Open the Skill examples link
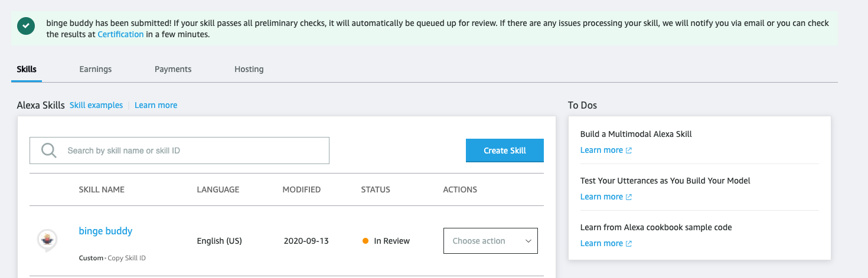Image resolution: width=868 pixels, height=278 pixels. pyautogui.click(x=96, y=105)
